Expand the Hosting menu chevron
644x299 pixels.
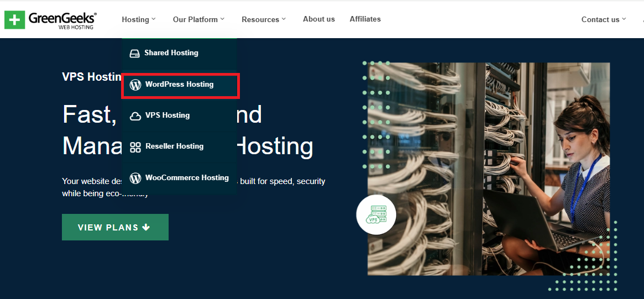[154, 19]
